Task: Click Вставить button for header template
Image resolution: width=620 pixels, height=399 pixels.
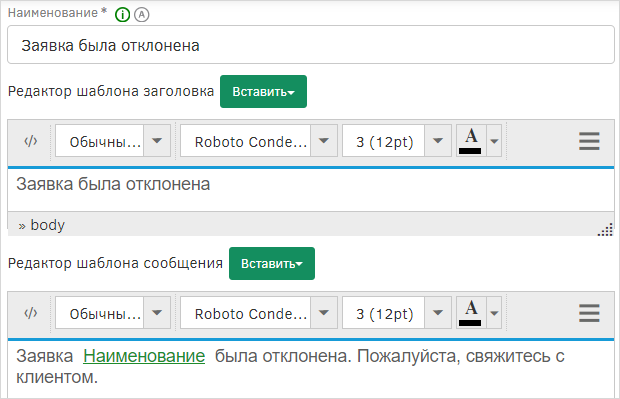Action: (263, 91)
